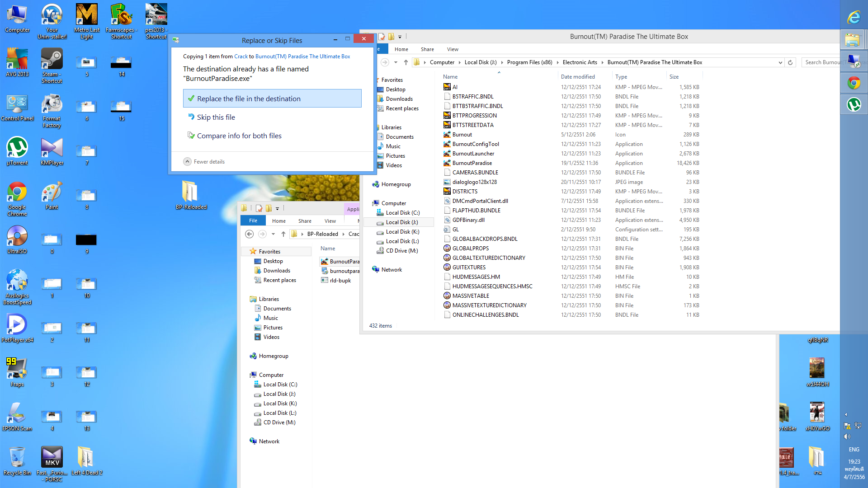Open the recent locations dropdown in BP-Reloaded window

[x=273, y=234]
